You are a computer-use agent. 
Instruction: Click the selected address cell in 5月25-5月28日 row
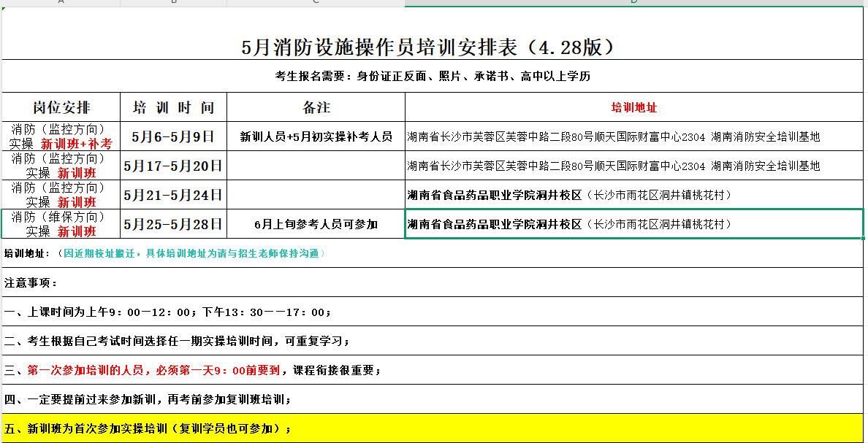click(x=634, y=224)
